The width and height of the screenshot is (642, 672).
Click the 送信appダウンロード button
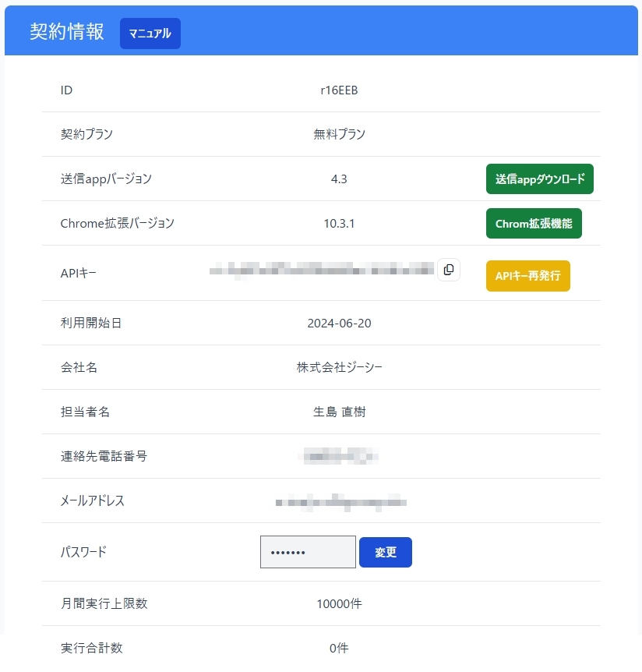[x=539, y=179]
